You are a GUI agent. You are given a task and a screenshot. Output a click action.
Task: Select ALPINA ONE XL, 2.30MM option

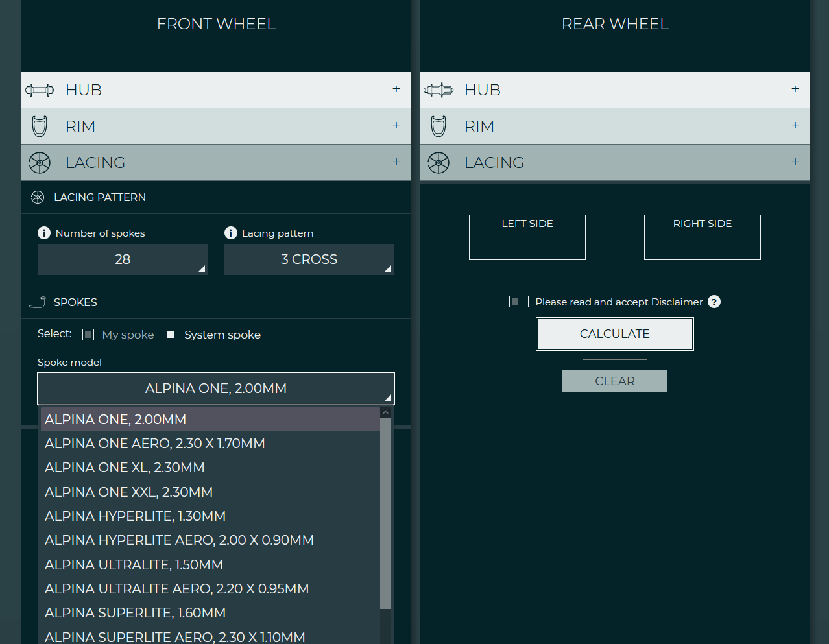pos(210,468)
